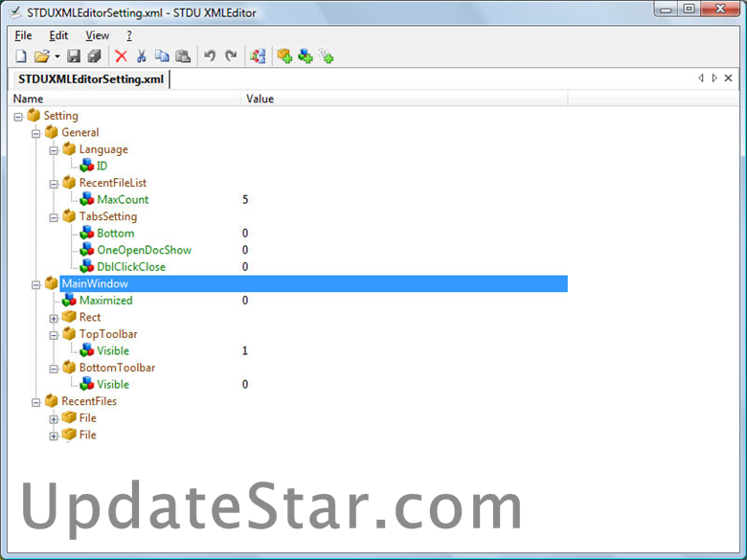The height and width of the screenshot is (560, 747).
Task: Click the Add attribute cubes icon
Action: coord(306,56)
